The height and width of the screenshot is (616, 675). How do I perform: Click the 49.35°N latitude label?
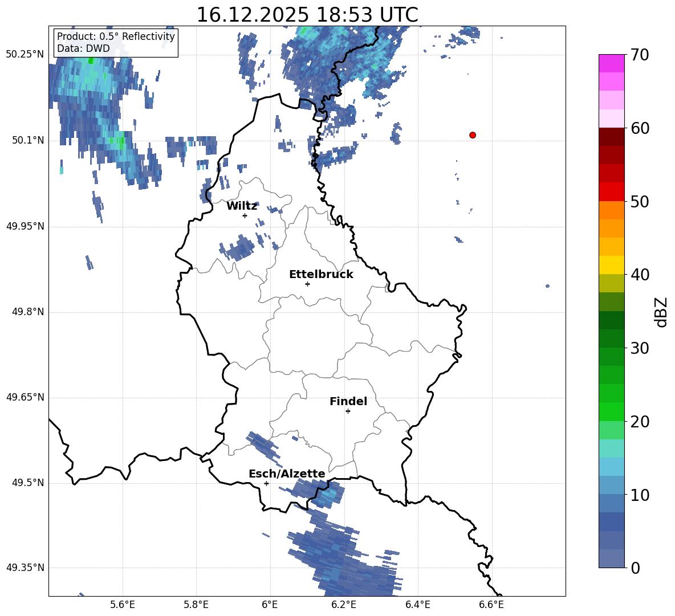pyautogui.click(x=25, y=568)
